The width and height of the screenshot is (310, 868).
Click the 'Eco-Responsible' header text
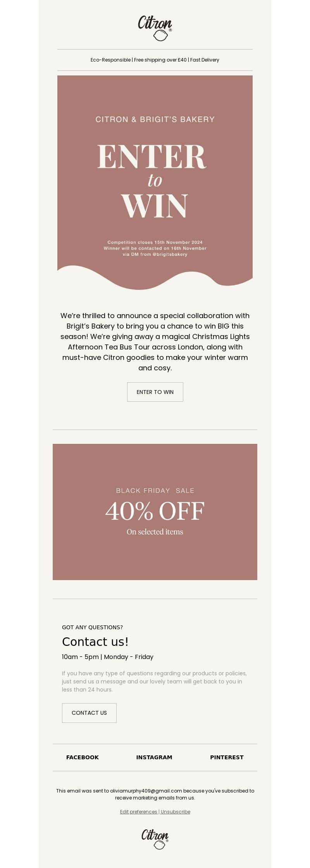click(x=110, y=60)
